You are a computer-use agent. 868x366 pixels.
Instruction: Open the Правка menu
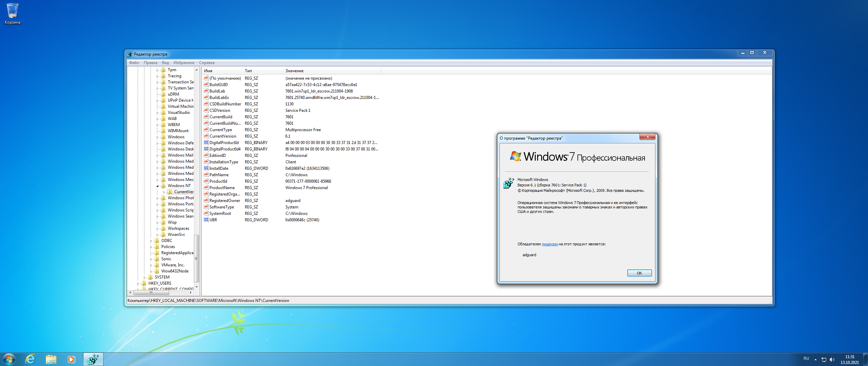[150, 63]
